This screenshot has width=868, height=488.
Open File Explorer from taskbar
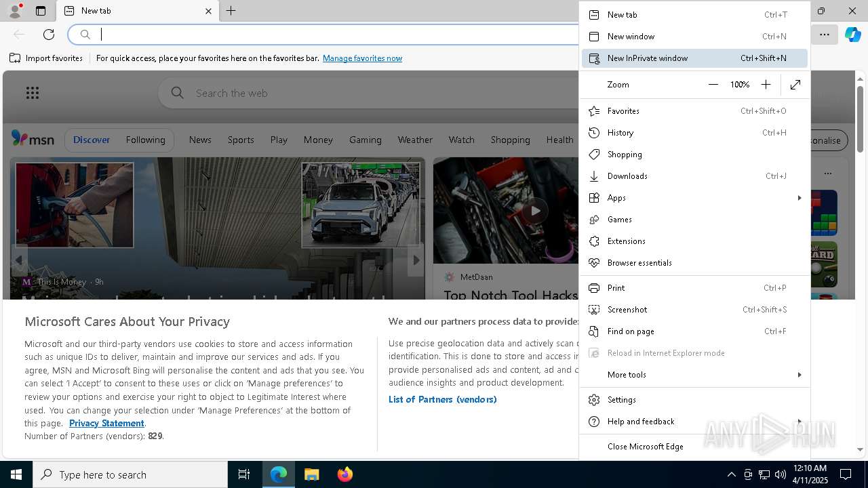(311, 474)
